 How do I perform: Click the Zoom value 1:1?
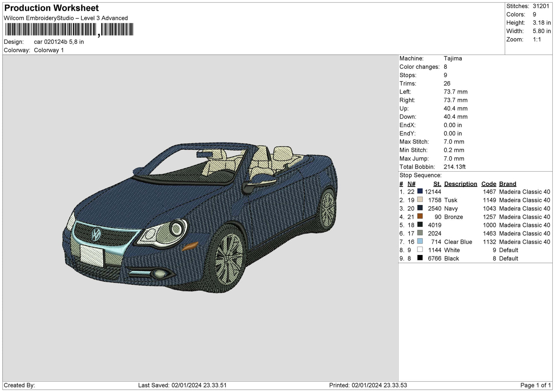click(x=537, y=40)
